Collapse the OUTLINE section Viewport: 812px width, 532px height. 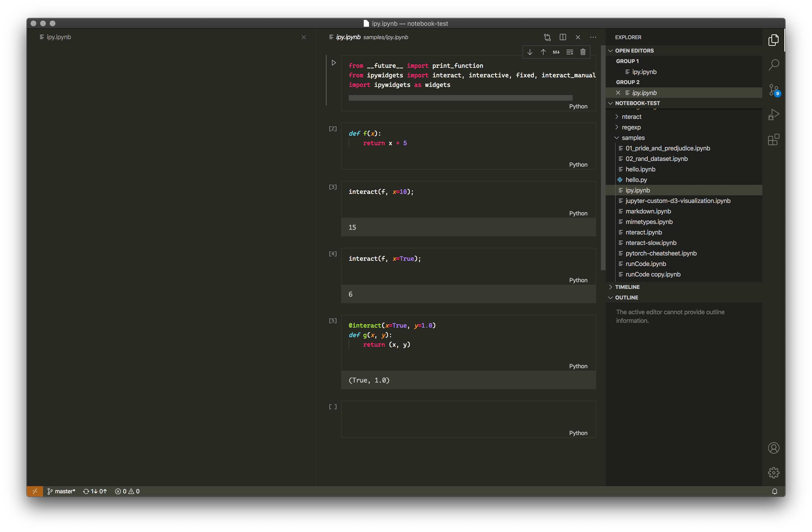tap(626, 298)
